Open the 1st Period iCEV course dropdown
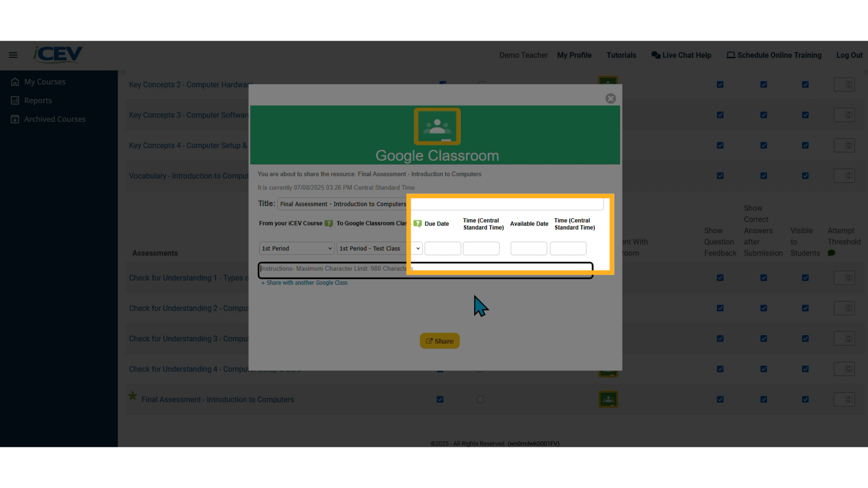The image size is (868, 488). [297, 249]
